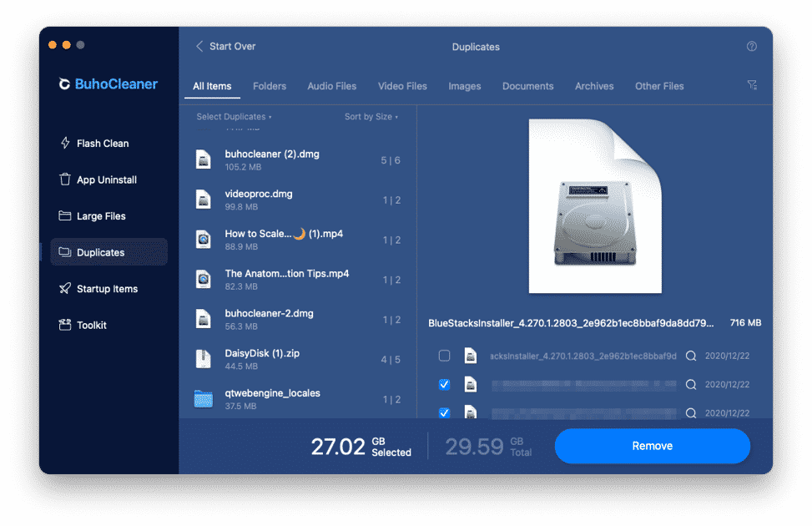
Task: Check the first BlueStacksInstaller duplicate
Action: (x=444, y=355)
